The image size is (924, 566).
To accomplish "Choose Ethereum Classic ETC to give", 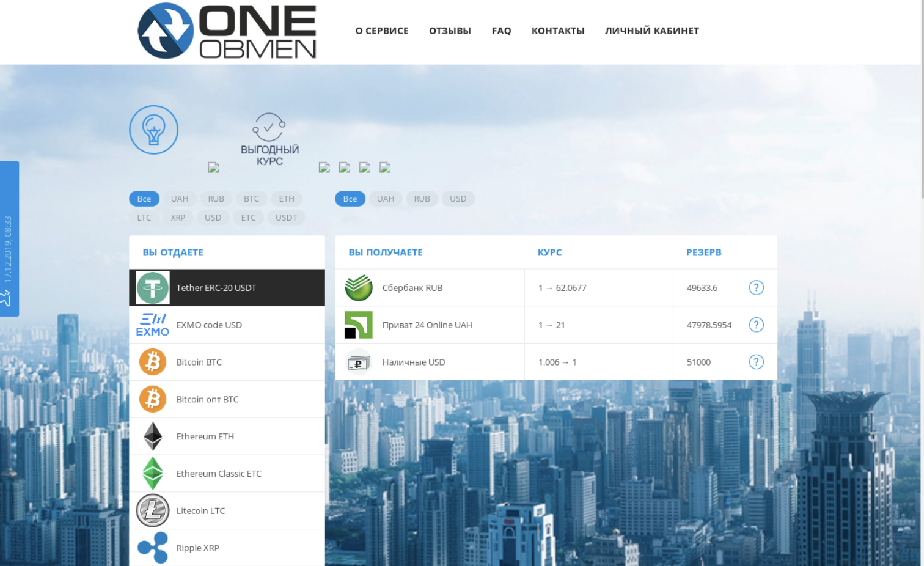I will (x=227, y=474).
